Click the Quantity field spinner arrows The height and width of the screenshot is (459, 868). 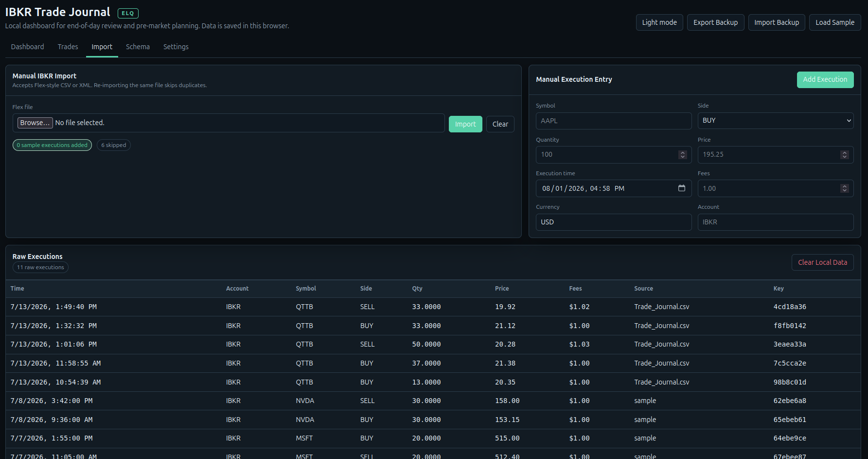(x=682, y=155)
